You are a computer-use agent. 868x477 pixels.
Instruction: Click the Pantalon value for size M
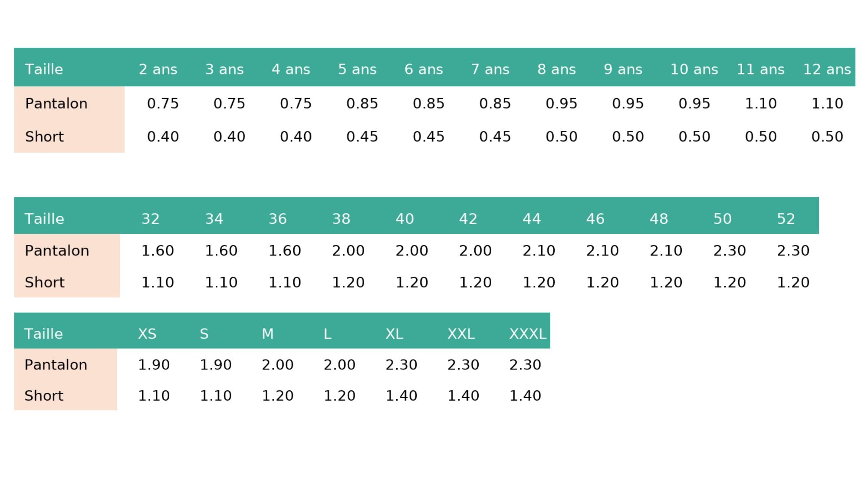tap(277, 365)
